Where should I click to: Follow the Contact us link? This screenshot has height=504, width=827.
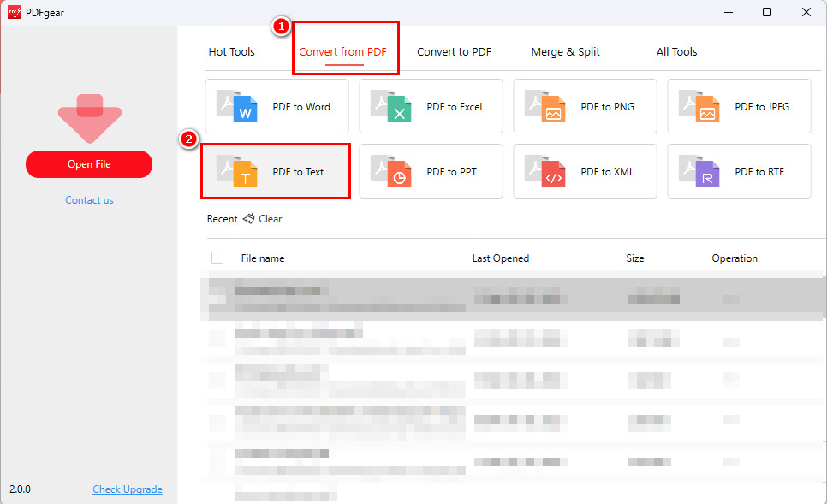(x=89, y=200)
